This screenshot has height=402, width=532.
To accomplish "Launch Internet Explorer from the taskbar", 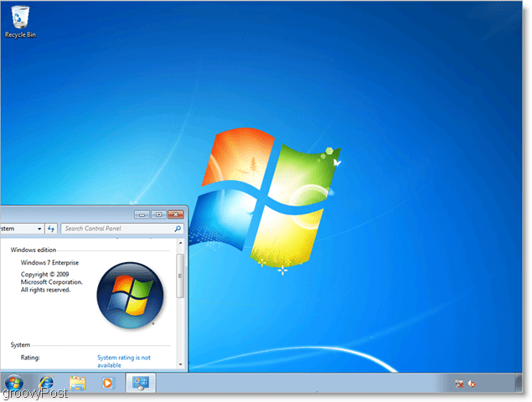I will point(46,383).
